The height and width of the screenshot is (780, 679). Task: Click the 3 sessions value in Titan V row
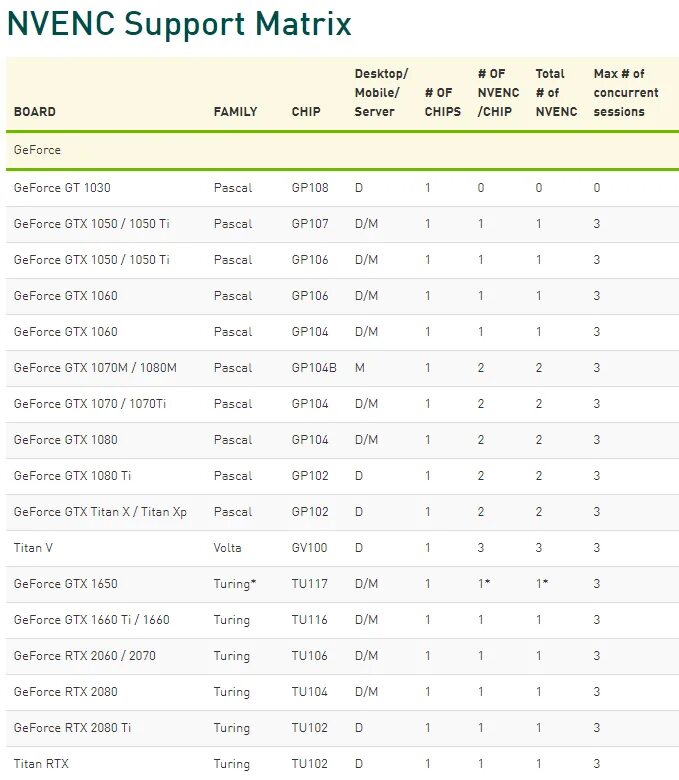coord(597,548)
